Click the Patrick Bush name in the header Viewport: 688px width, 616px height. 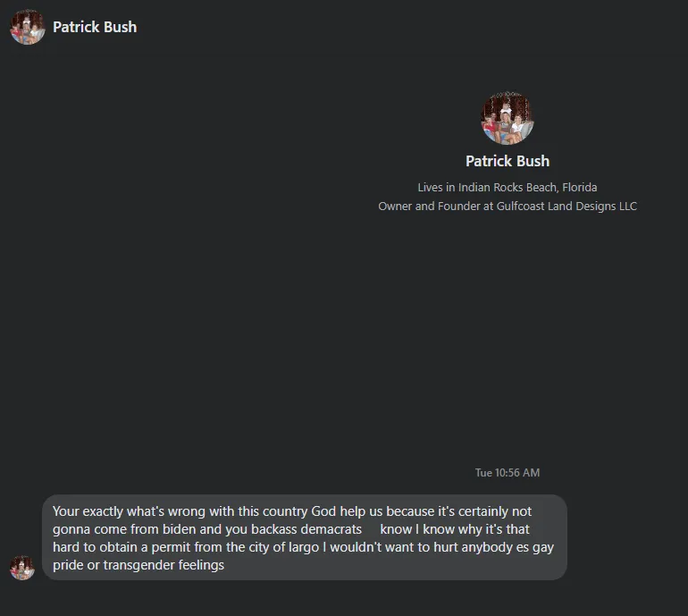pyautogui.click(x=95, y=27)
